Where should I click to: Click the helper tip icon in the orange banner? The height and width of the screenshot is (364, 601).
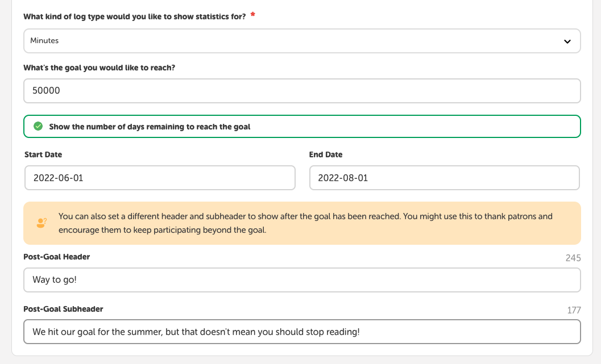coord(41,223)
